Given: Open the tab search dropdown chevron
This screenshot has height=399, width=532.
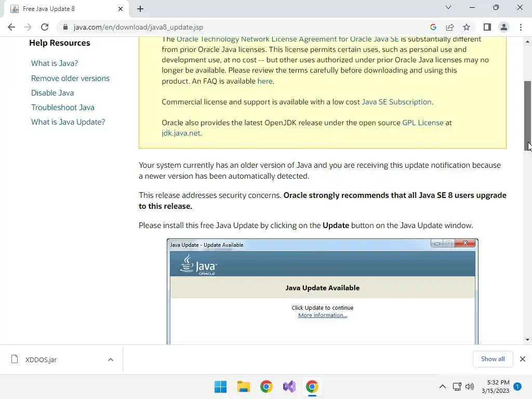Looking at the screenshot, I should pyautogui.click(x=448, y=7).
